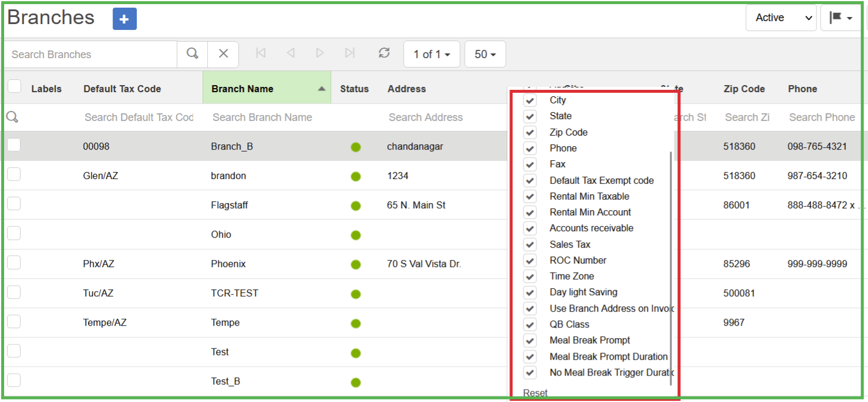This screenshot has width=868, height=402.
Task: Clear the branch search with X icon
Action: [224, 54]
